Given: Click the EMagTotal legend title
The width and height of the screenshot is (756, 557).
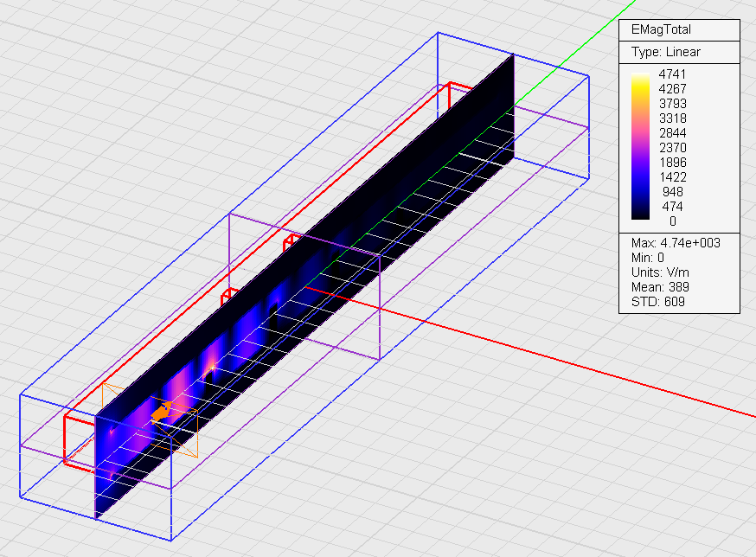Looking at the screenshot, I should pyautogui.click(x=662, y=30).
